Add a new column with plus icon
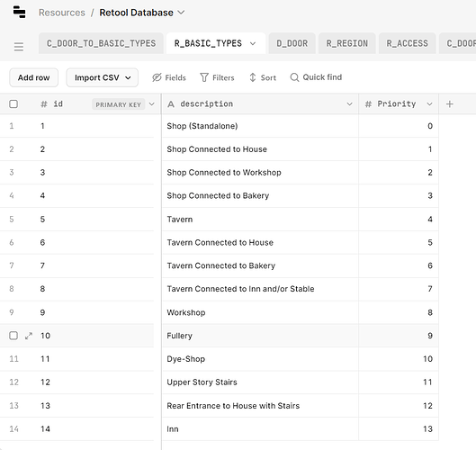476x450 pixels. point(450,104)
